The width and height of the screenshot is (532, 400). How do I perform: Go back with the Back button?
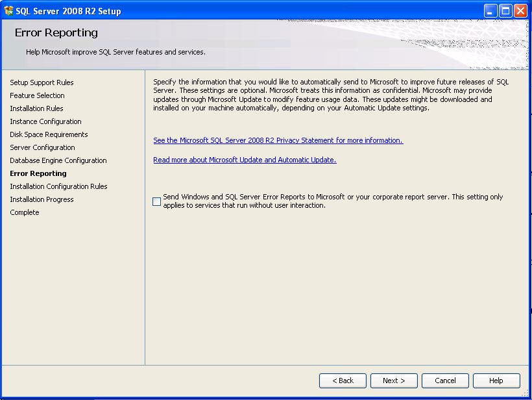pyautogui.click(x=343, y=381)
